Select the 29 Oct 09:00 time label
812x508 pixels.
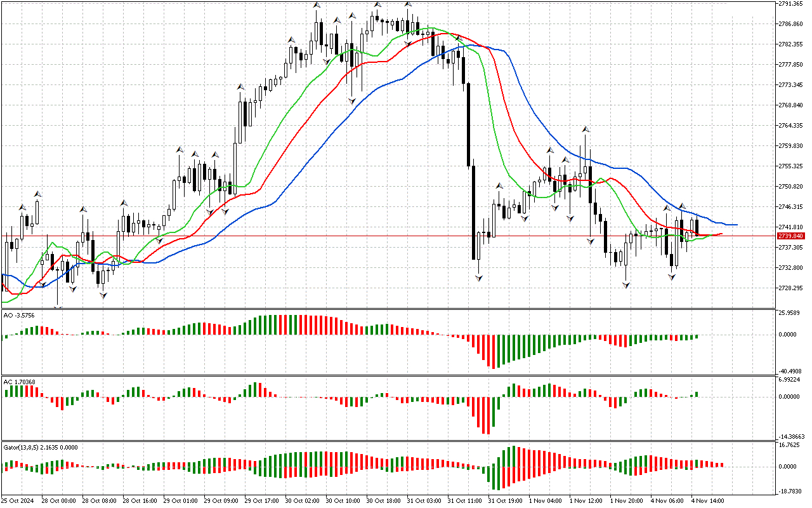[x=221, y=501]
